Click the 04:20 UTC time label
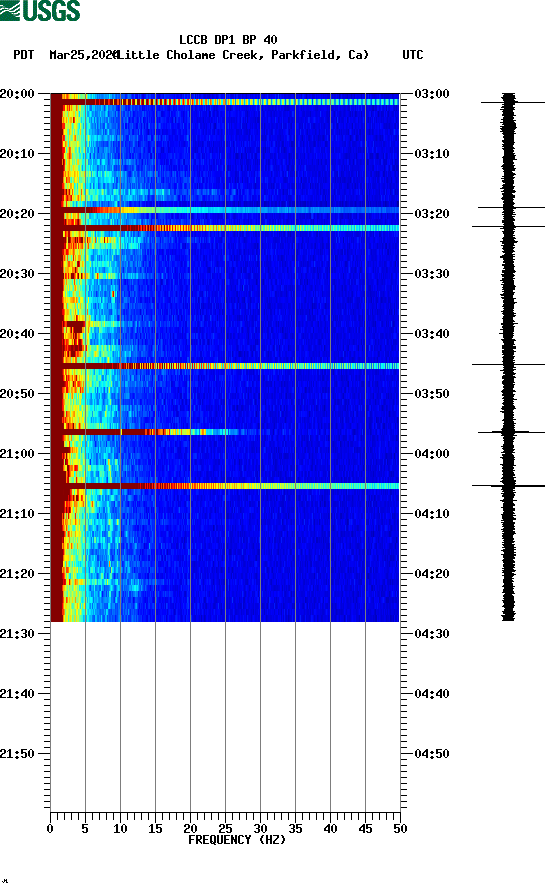552x892 pixels. (432, 574)
